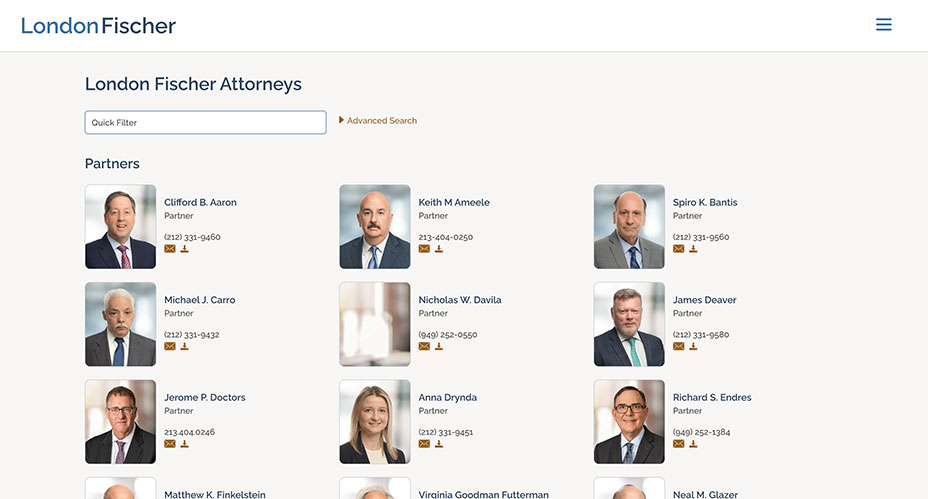Image resolution: width=928 pixels, height=499 pixels.
Task: Download Richard S. Endres's vCard
Action: tap(694, 444)
